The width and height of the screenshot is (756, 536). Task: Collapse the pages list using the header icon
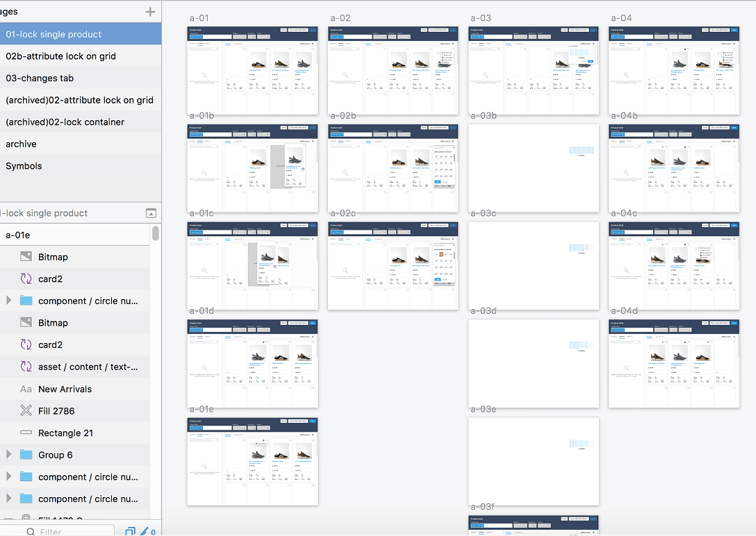[x=151, y=213]
